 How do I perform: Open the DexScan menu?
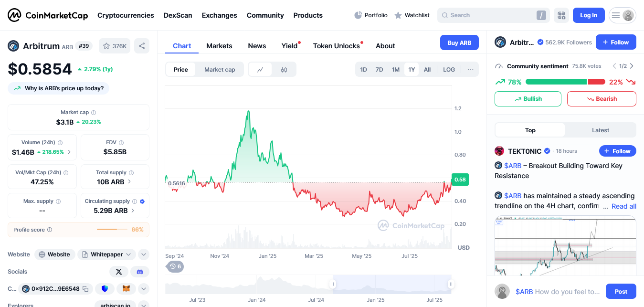(x=178, y=15)
